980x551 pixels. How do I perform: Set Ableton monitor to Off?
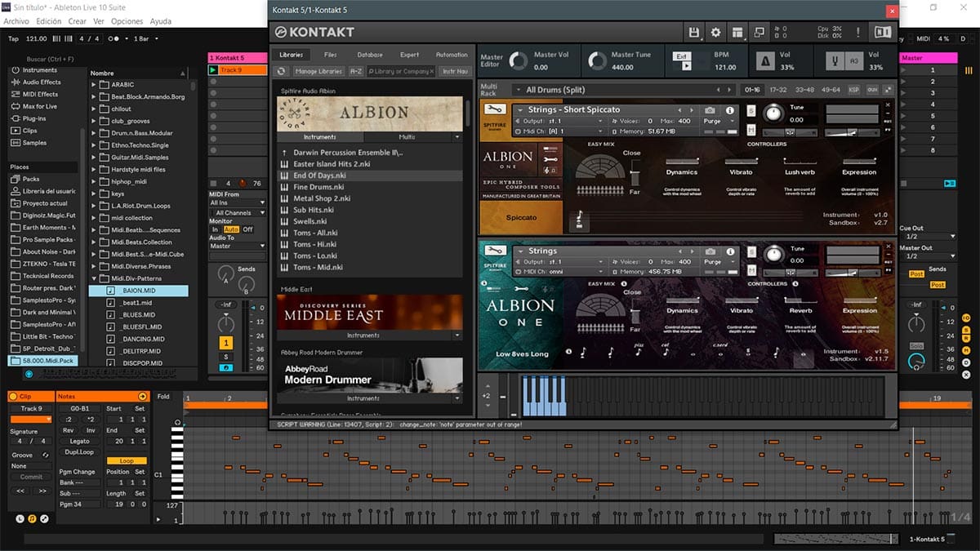point(247,229)
